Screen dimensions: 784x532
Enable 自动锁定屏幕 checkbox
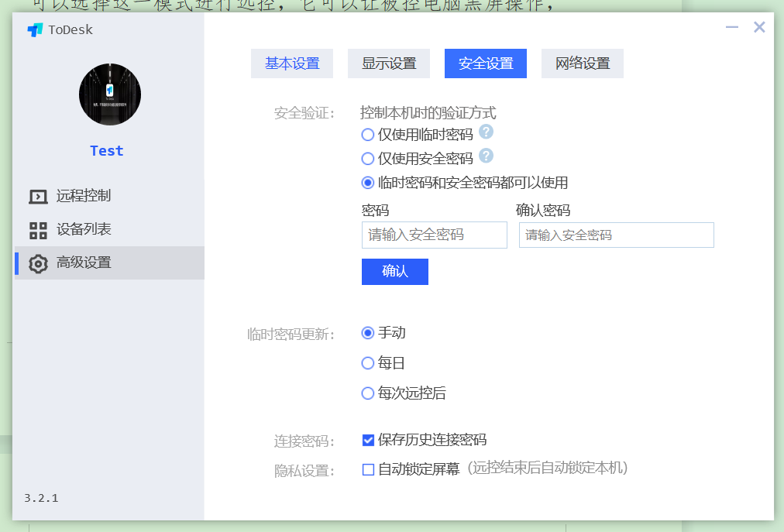tap(369, 469)
